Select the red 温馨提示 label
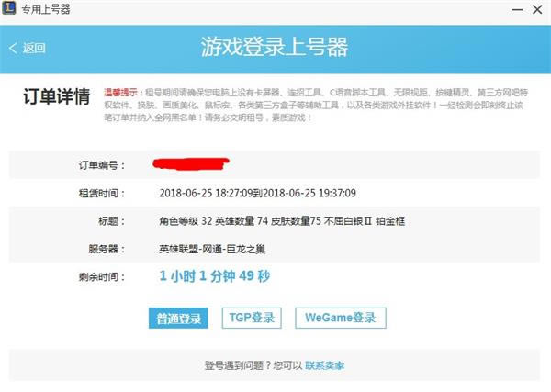The width and height of the screenshot is (551, 392). point(120,93)
